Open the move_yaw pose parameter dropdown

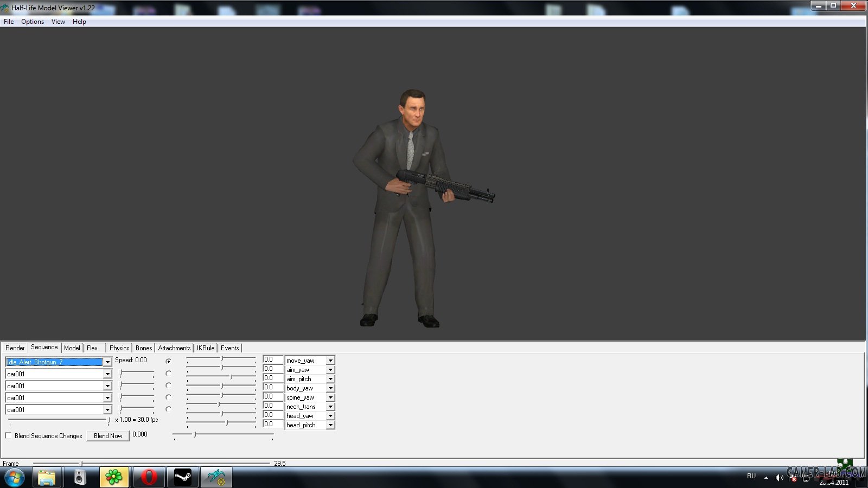point(330,361)
